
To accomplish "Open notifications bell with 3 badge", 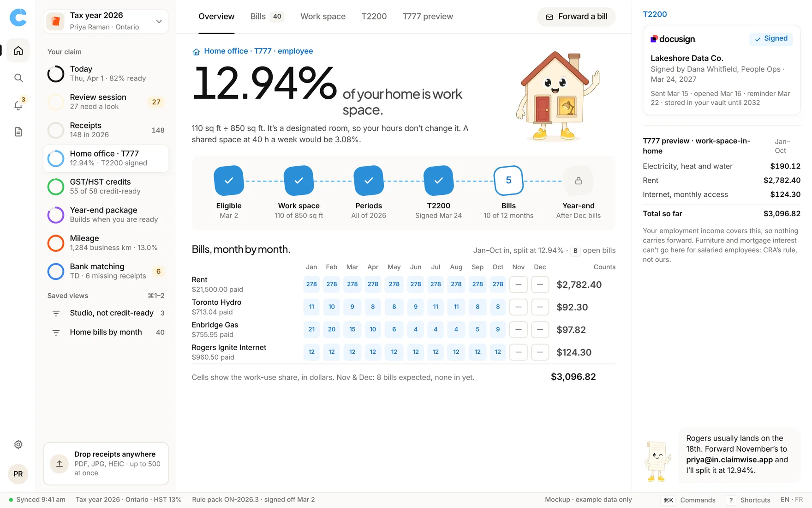I will [x=18, y=105].
